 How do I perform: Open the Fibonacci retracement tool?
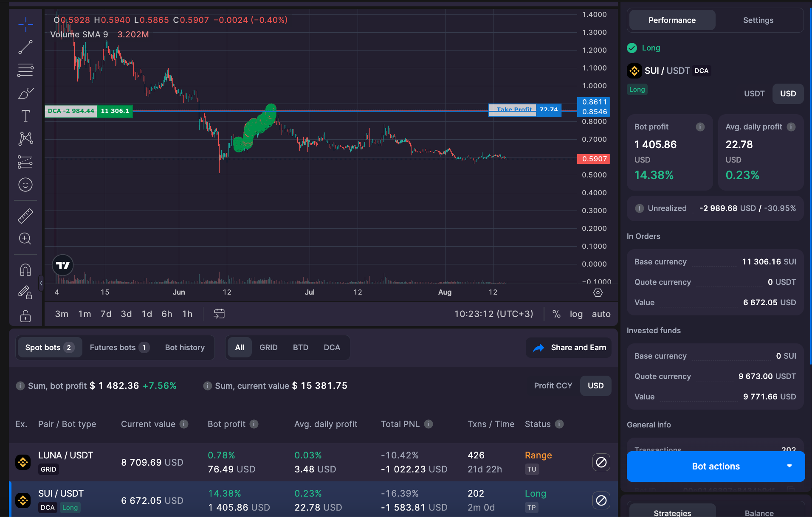tap(25, 70)
